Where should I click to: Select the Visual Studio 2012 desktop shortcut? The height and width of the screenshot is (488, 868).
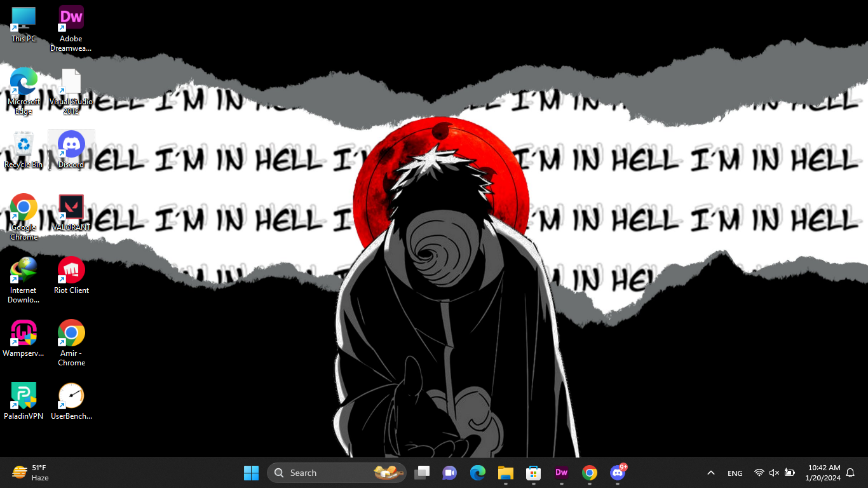71,91
